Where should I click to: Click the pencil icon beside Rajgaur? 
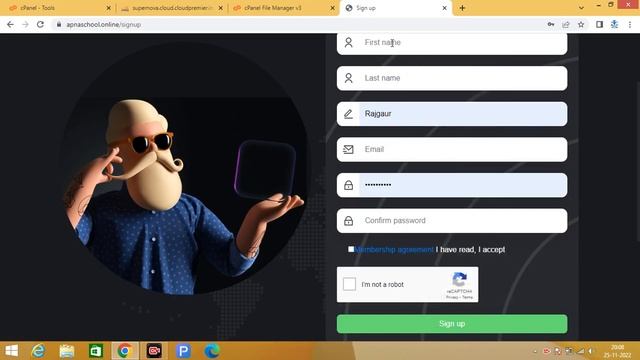coord(348,114)
